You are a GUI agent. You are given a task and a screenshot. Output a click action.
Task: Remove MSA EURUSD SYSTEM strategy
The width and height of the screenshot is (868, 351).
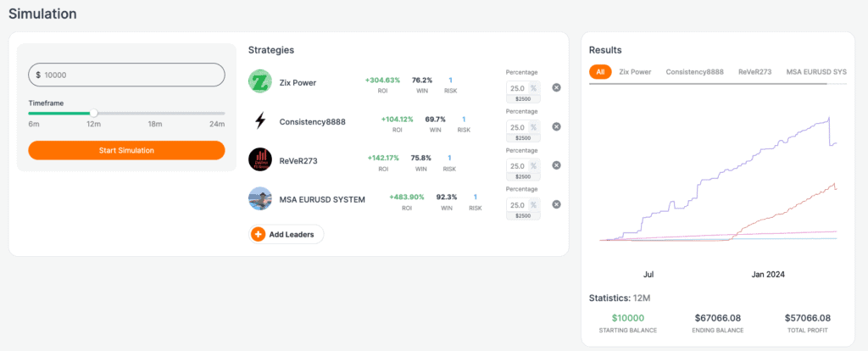tap(556, 204)
